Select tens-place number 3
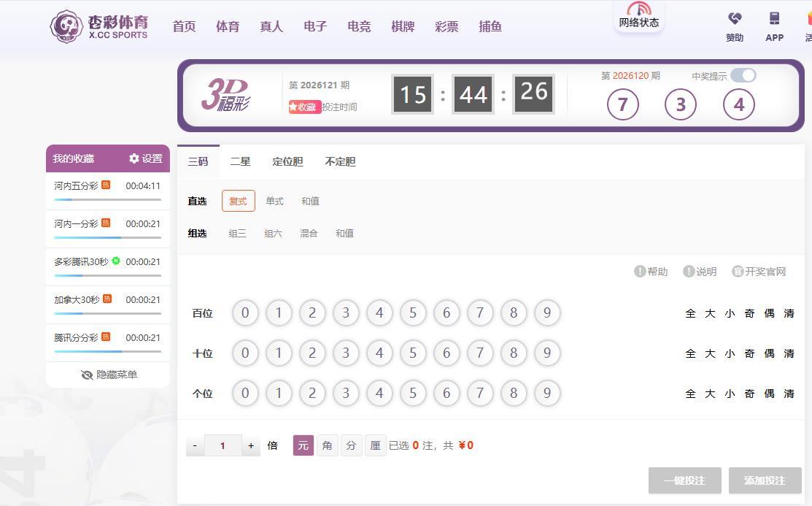The image size is (812, 506). pos(345,353)
